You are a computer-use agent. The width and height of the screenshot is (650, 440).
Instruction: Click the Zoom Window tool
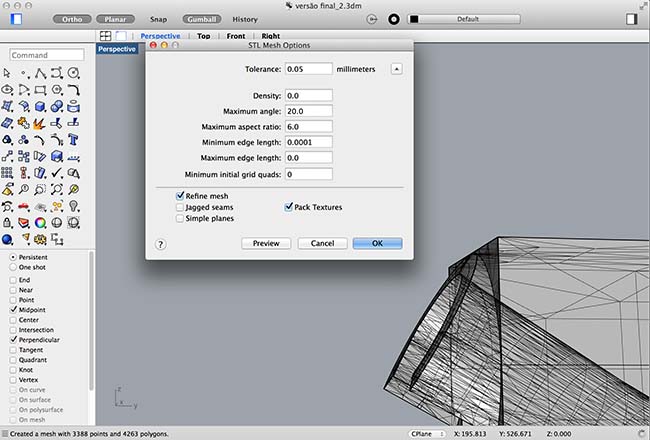click(40, 190)
